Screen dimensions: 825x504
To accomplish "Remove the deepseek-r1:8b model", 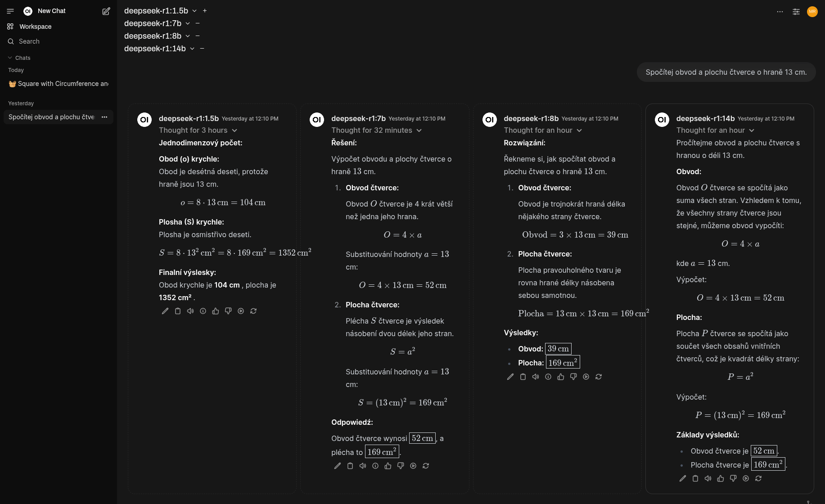I will (x=198, y=36).
